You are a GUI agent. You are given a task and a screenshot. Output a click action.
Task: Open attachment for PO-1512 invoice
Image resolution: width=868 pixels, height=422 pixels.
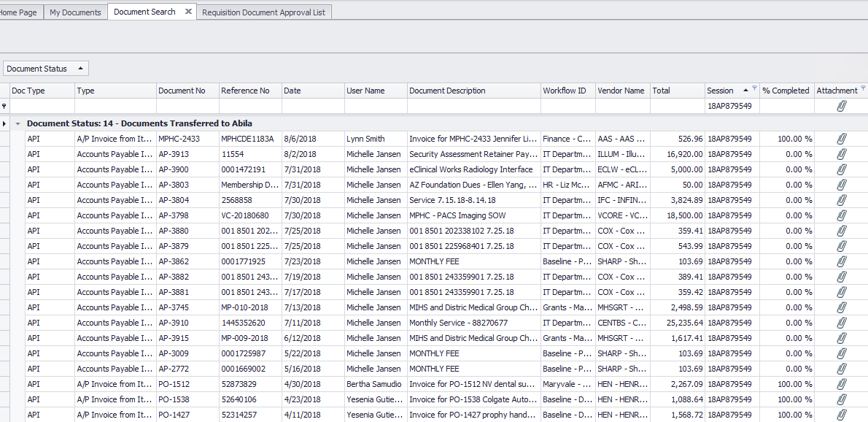tap(841, 384)
